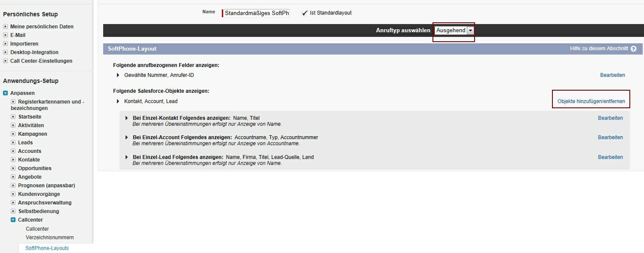Click Bearbeiten for Einzel-Account fields

coord(610,137)
